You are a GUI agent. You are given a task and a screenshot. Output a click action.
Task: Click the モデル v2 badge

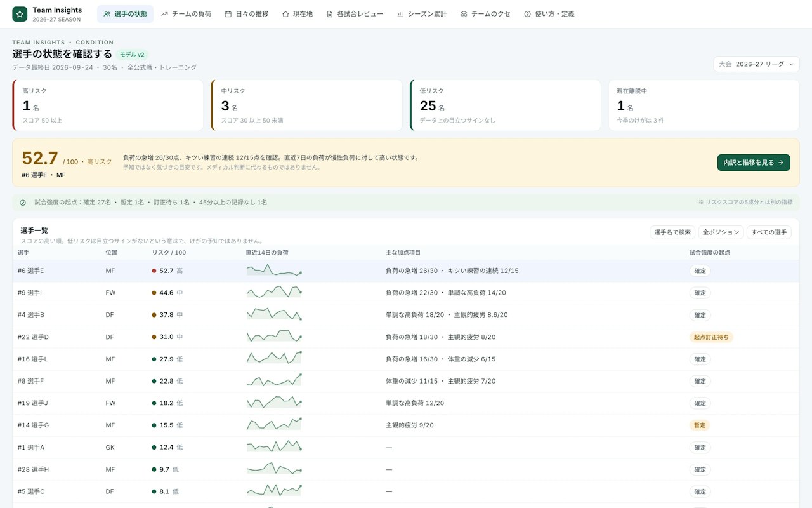[x=132, y=55]
